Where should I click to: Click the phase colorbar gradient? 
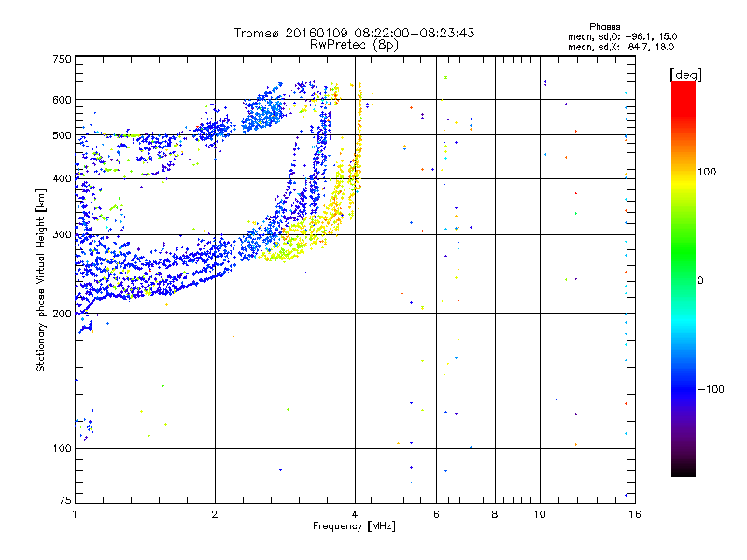[684, 278]
